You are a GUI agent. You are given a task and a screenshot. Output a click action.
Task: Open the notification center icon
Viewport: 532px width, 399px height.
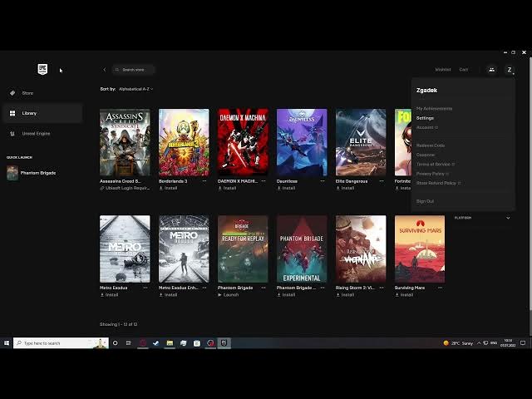tap(523, 343)
